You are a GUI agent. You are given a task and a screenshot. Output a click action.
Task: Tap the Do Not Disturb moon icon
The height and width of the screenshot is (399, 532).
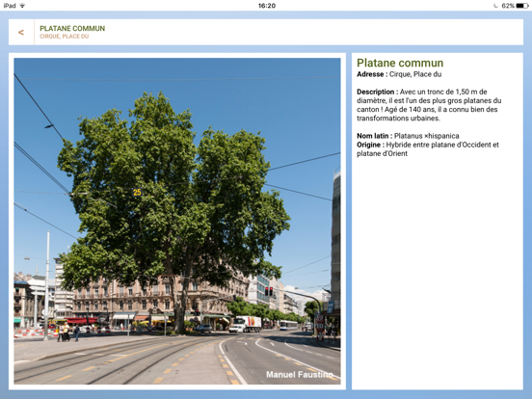(495, 6)
